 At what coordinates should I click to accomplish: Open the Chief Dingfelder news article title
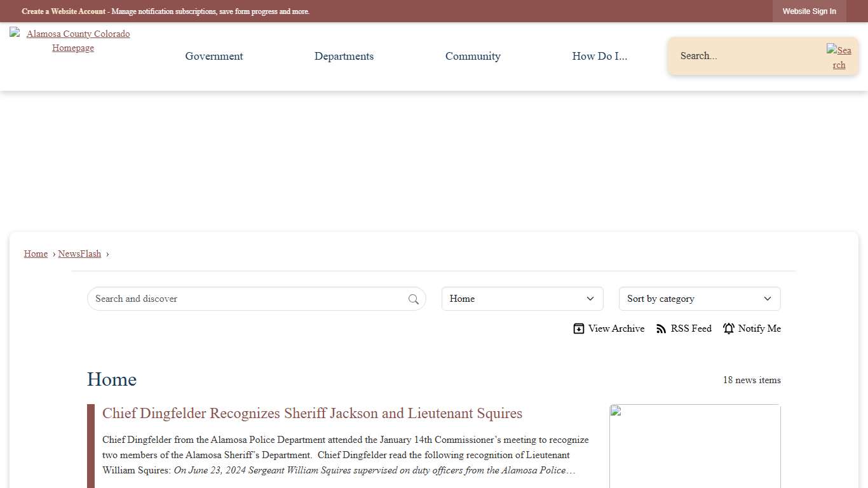[312, 414]
